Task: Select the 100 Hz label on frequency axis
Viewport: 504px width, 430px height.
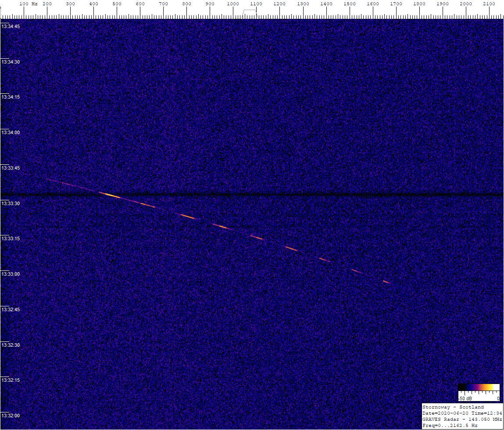Action: point(29,4)
